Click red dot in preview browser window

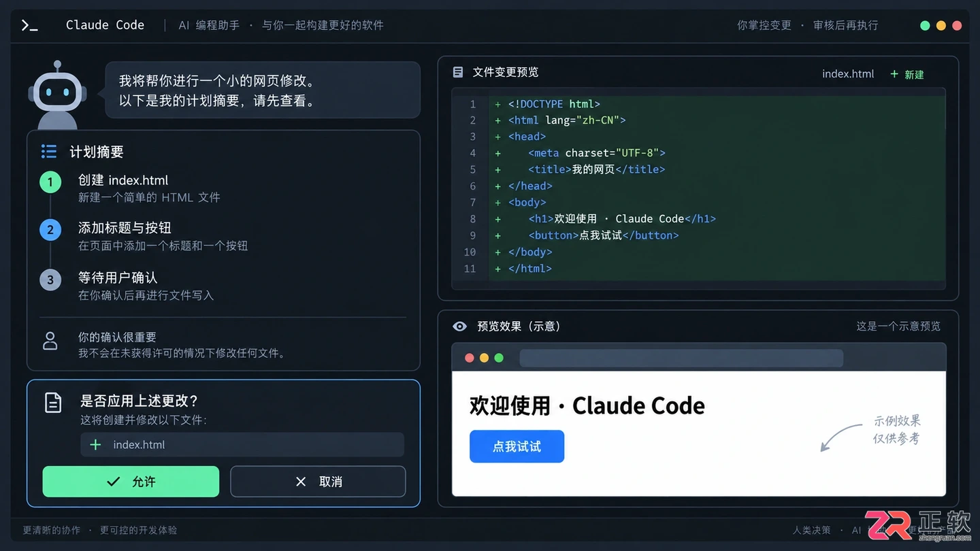tap(469, 358)
